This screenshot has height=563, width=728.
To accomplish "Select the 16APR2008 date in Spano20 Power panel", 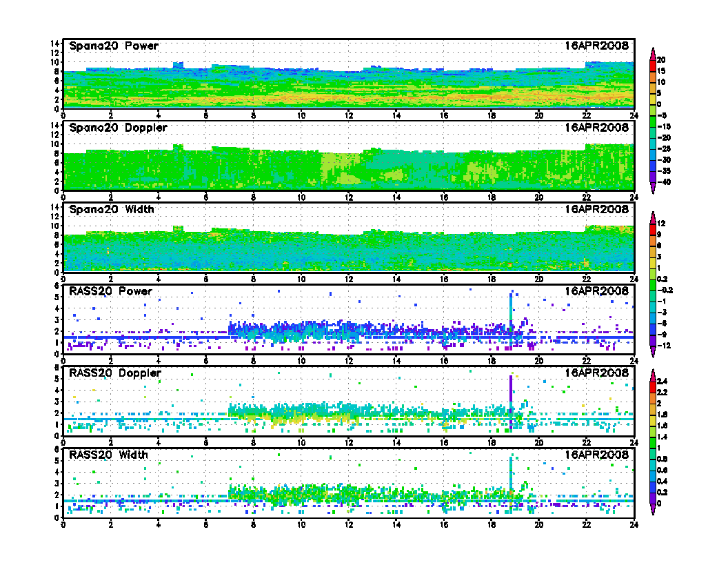I will coord(596,46).
